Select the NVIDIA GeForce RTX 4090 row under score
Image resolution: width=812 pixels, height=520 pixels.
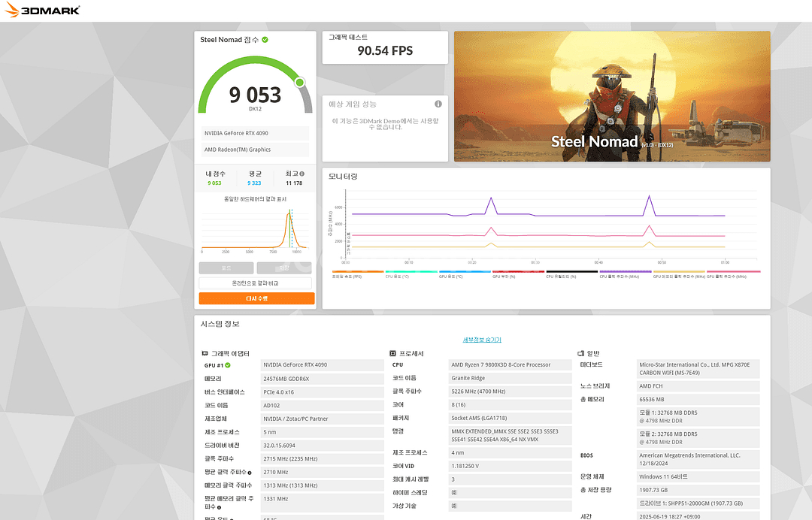(256, 134)
